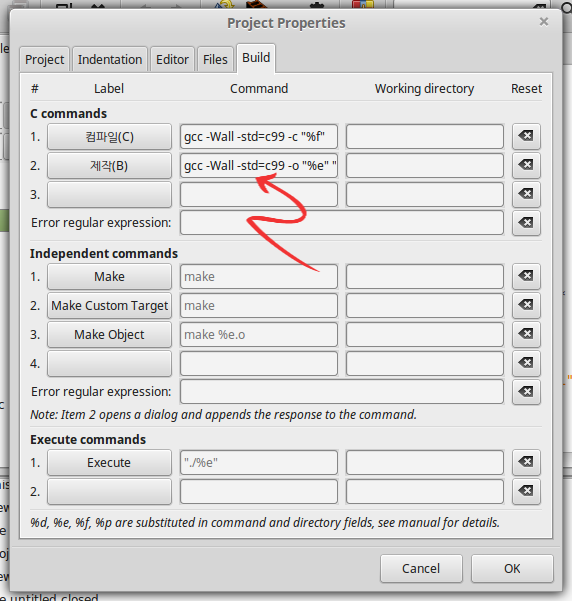Click empty label button for independent command 4
Image resolution: width=572 pixels, height=601 pixels.
click(x=109, y=363)
